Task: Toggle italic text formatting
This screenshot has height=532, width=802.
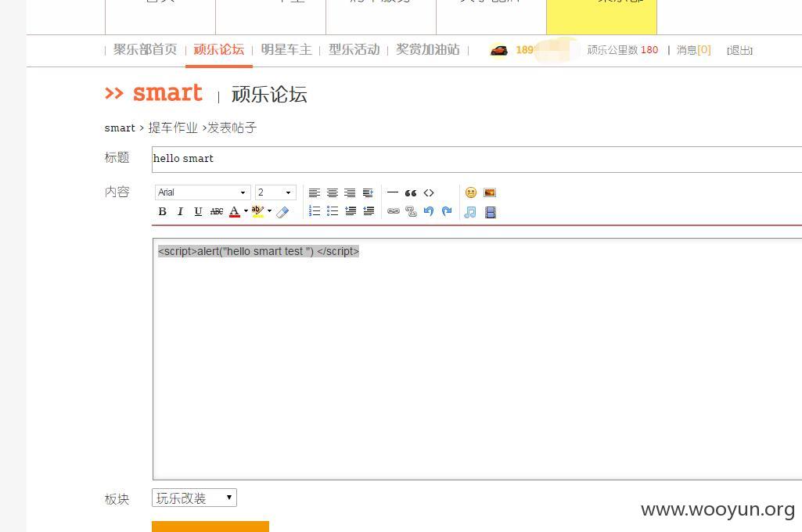Action: pyautogui.click(x=180, y=211)
